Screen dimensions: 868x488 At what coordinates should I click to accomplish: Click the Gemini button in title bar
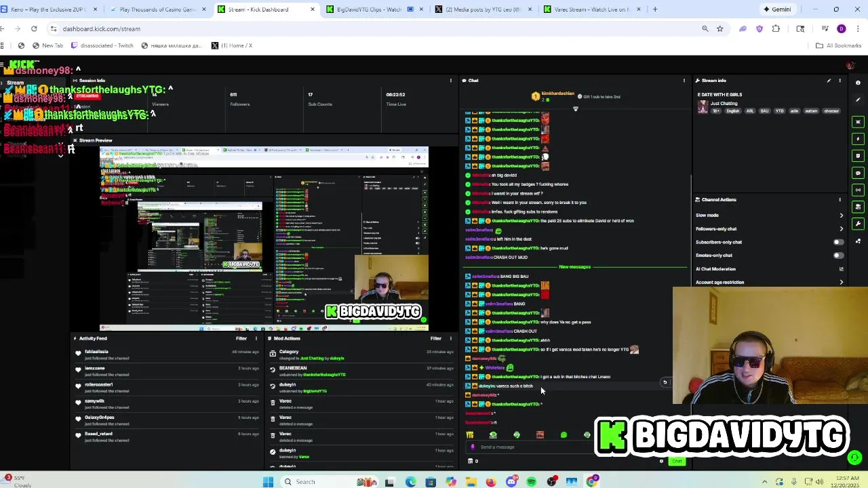[x=777, y=9]
